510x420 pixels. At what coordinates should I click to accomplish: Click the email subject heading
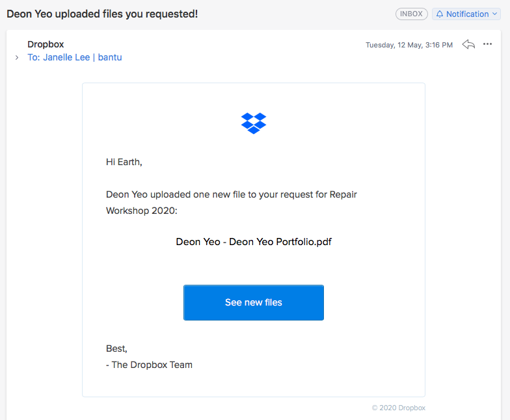coord(102,14)
